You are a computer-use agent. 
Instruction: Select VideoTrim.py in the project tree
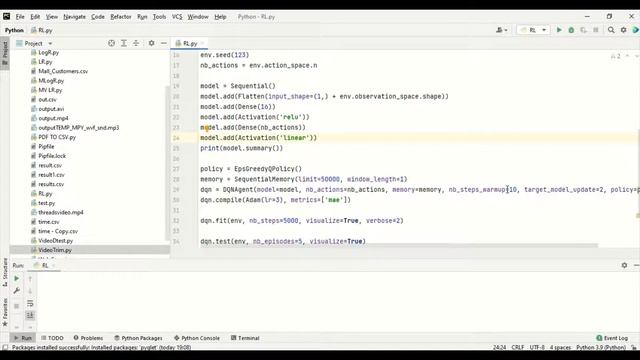click(55, 250)
